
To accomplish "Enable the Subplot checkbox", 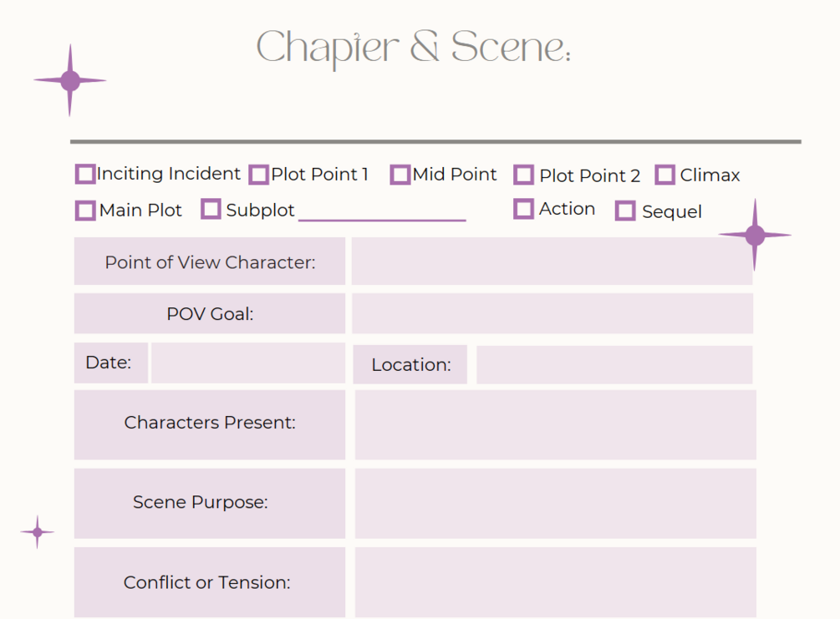I will [x=211, y=209].
